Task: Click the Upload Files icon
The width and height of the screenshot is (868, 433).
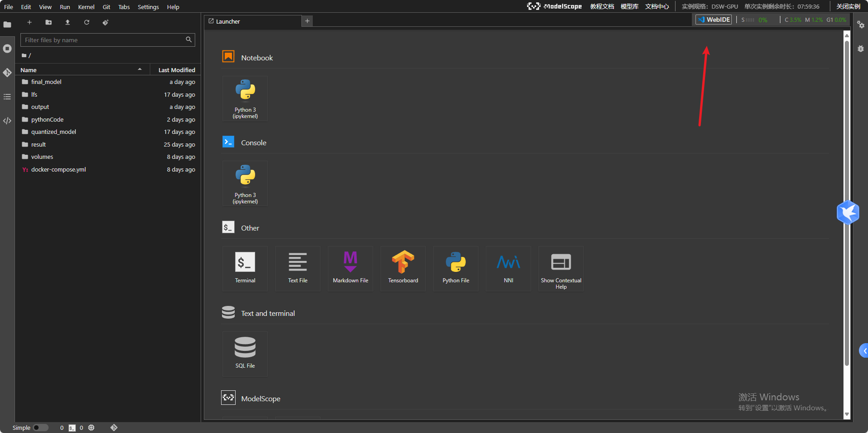Action: [x=68, y=22]
